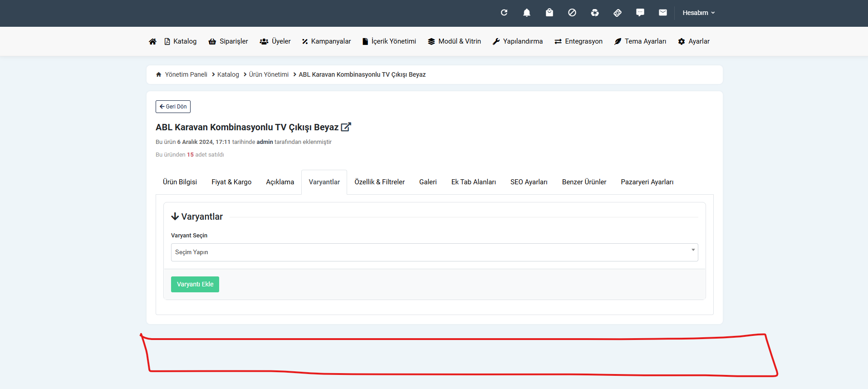Open the Modül & Vitrin menu
The image size is (868, 389).
tap(454, 41)
